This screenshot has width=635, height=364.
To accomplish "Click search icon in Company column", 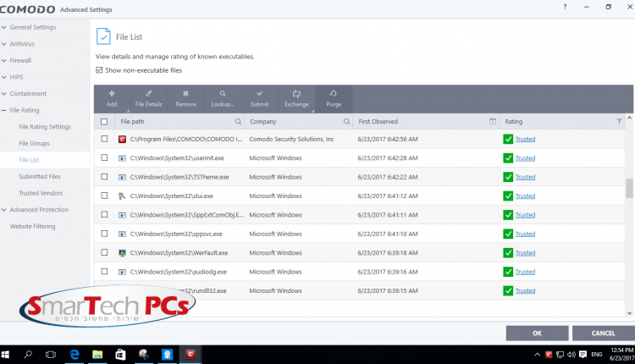I will tap(346, 121).
